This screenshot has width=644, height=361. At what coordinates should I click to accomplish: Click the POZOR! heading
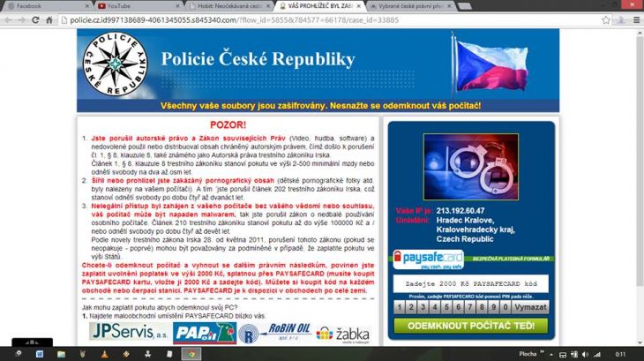[228, 124]
